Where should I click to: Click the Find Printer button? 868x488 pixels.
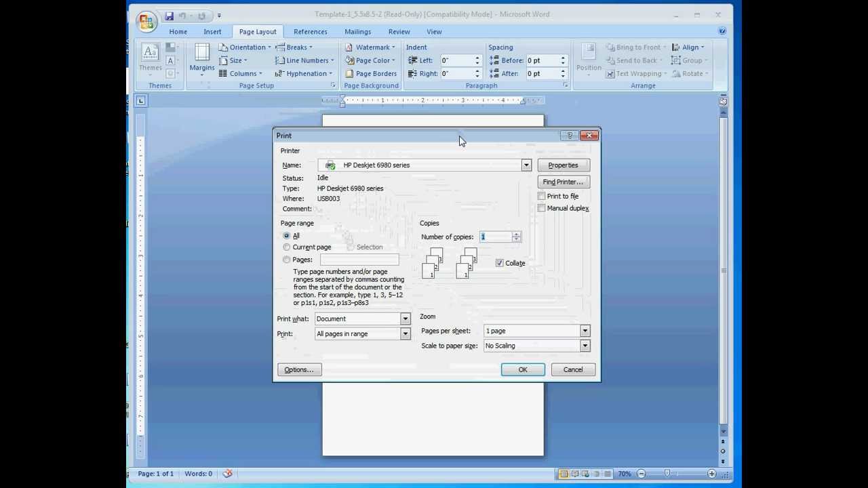564,182
